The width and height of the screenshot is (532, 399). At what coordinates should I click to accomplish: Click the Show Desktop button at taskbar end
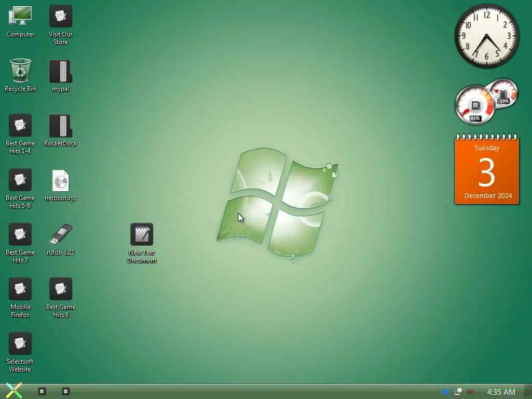pyautogui.click(x=528, y=392)
